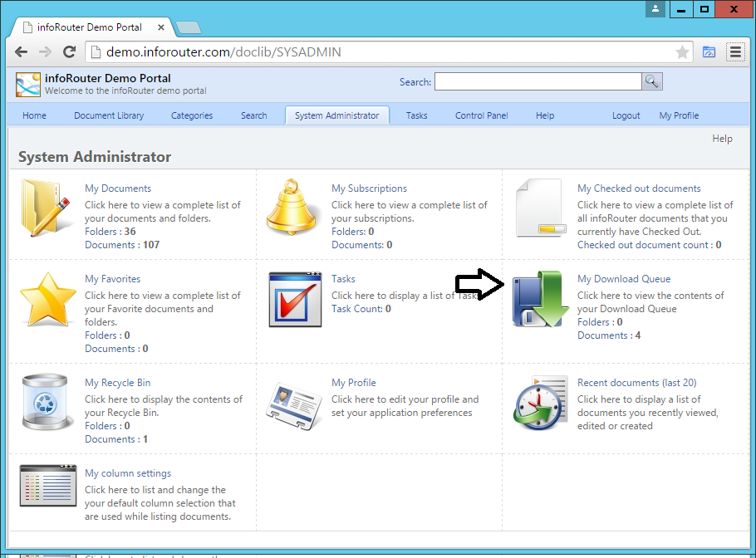This screenshot has height=558, width=756.
Task: Click the My Profile ID card icon
Action: 293,405
